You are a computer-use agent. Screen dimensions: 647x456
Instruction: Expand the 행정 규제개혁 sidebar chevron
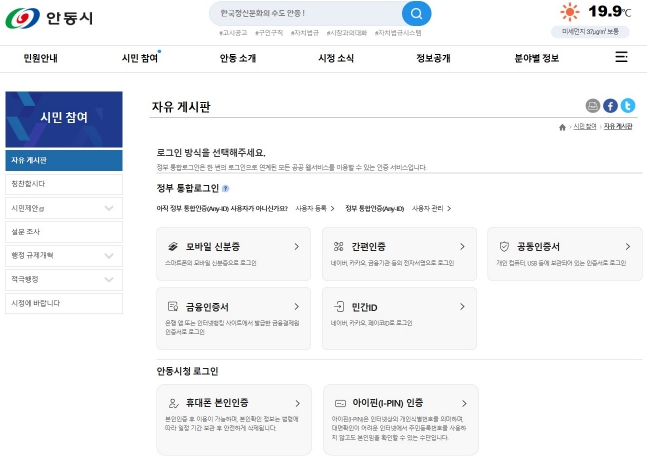[x=109, y=255]
